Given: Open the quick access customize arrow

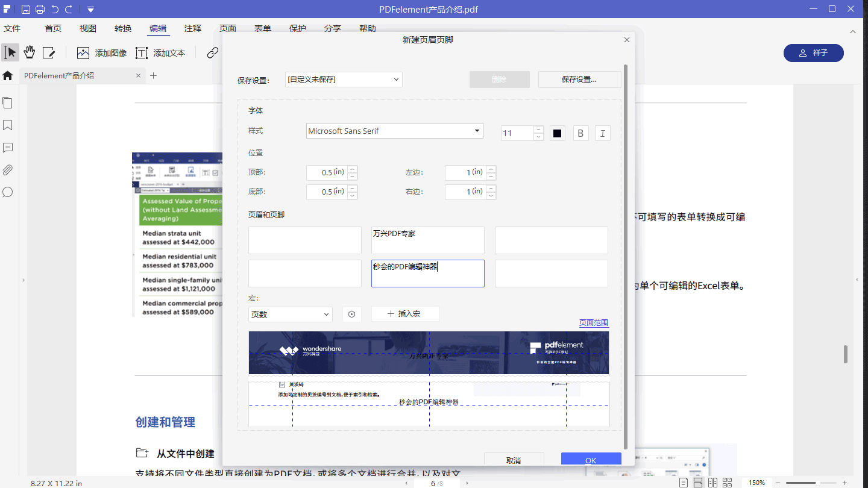Looking at the screenshot, I should 90,10.
